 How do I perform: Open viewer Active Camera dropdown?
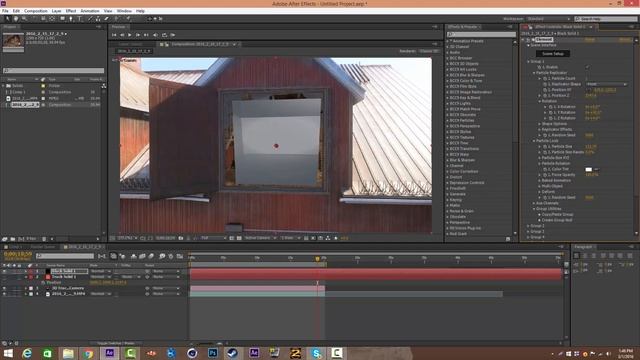click(x=260, y=238)
